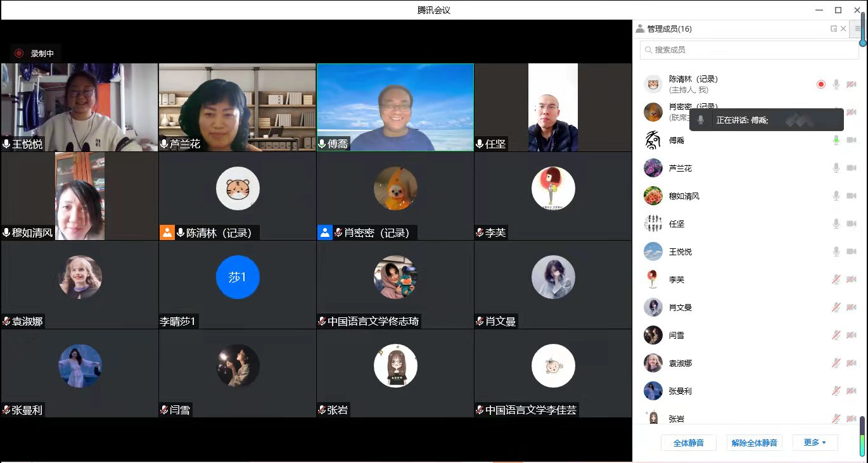Screen dimensions: 868x463
Task: Select 王悦悦 in the member list
Action: [680, 251]
